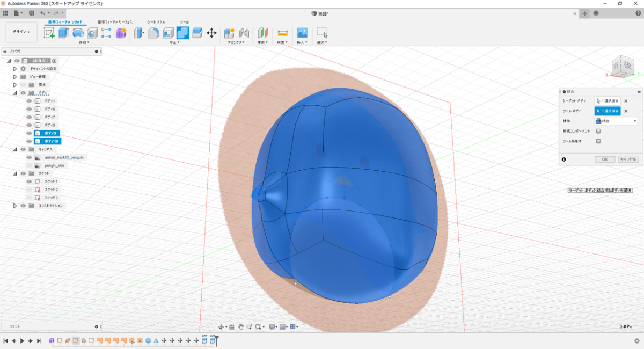644x349 pixels.
Task: Open new design tab plus button
Action: point(585,13)
